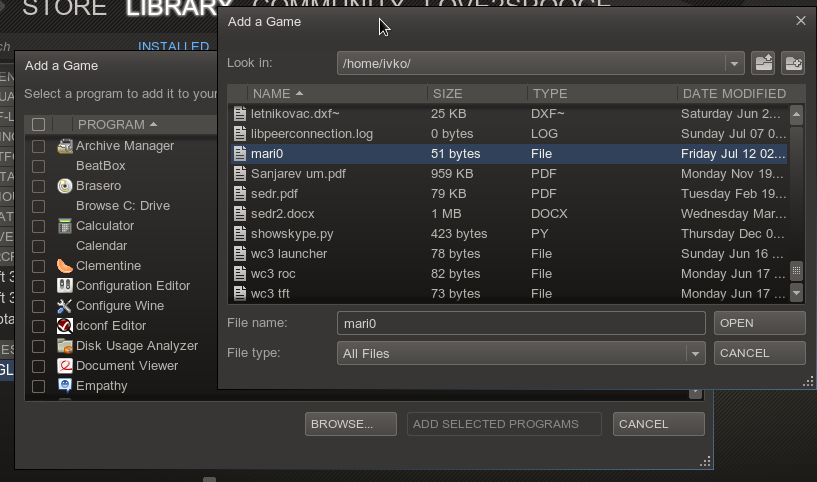Click the Document Viewer icon
Screen dimensions: 817x482
tap(65, 366)
